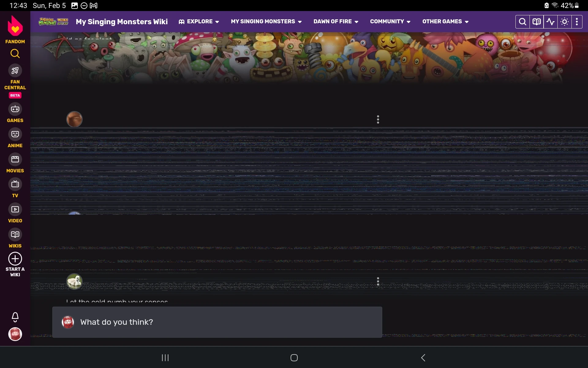Open notifications via the bell icon

[x=15, y=317]
